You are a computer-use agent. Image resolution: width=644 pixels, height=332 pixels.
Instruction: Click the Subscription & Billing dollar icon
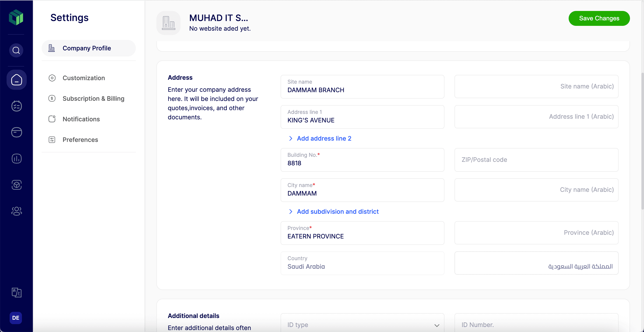coord(52,99)
